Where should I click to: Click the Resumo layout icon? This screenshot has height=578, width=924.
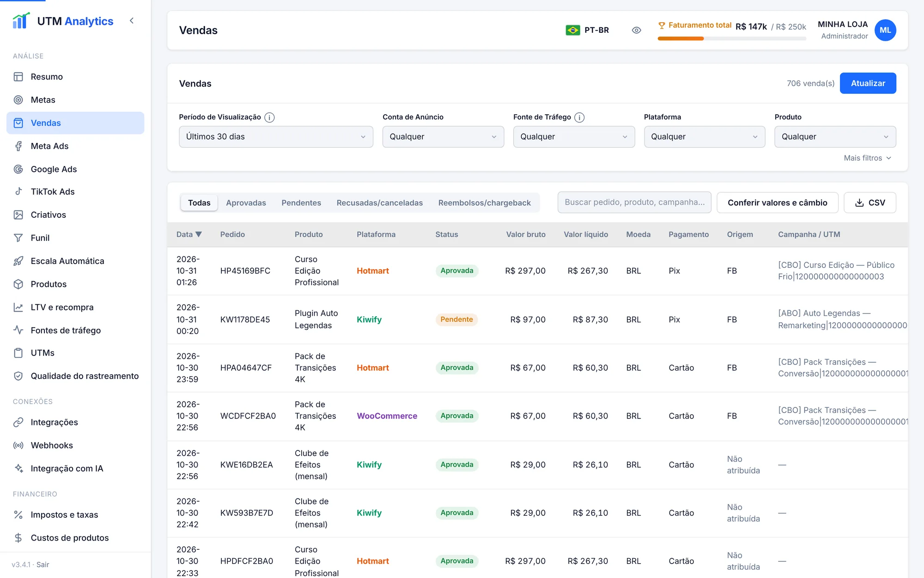coord(18,77)
